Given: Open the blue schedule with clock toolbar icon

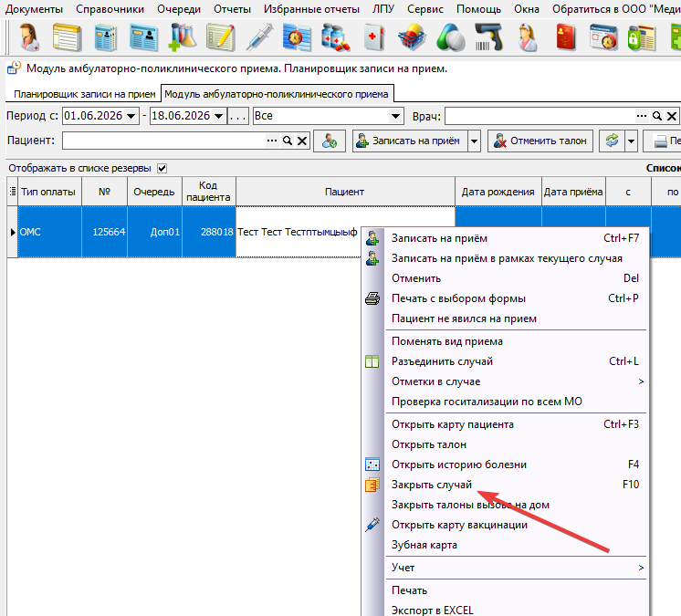Looking at the screenshot, I should coord(297,37).
